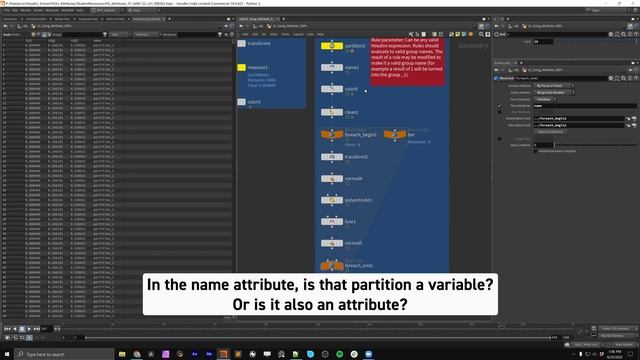Open gear menu for Block End parameters
The height and width of the screenshot is (360, 640).
click(x=611, y=78)
